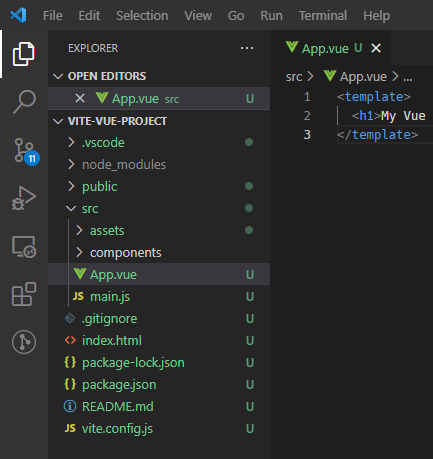Click the Vue icon beside App.vue in src

tap(80, 274)
